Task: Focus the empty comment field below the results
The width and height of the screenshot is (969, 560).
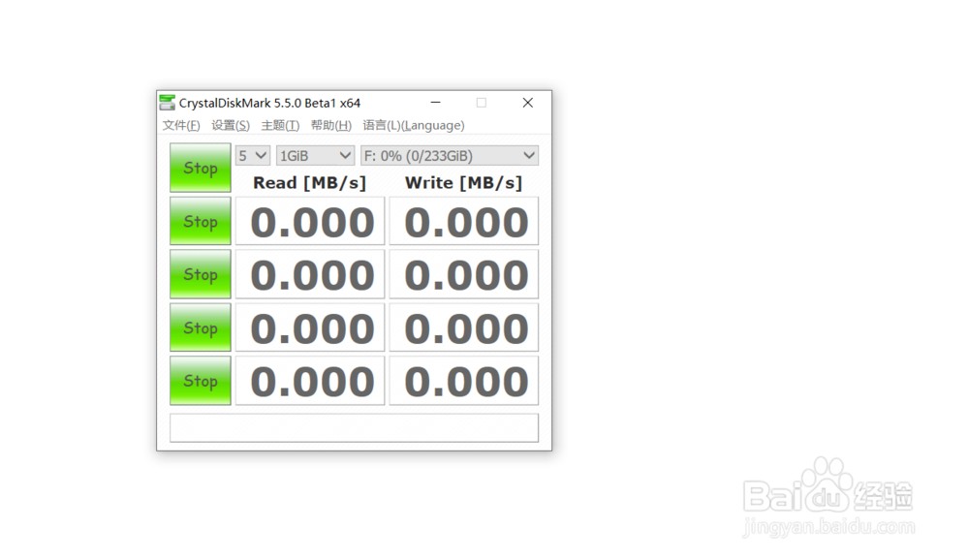Action: coord(354,427)
